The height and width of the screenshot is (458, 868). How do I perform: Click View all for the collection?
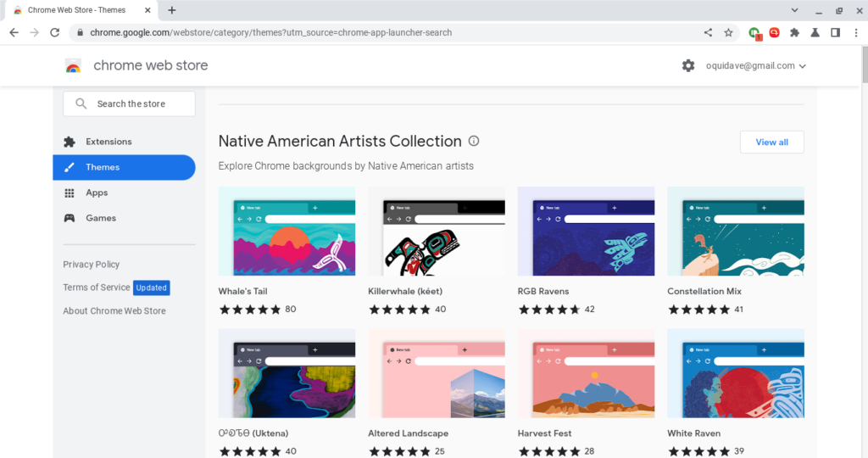point(771,142)
